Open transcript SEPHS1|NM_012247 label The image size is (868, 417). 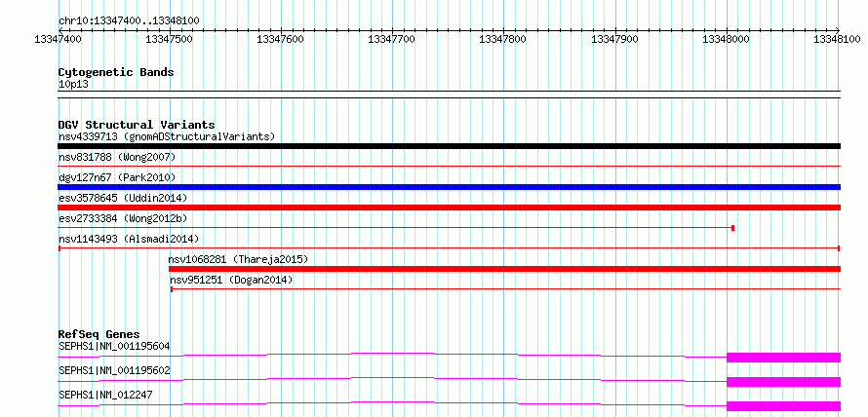tap(105, 395)
